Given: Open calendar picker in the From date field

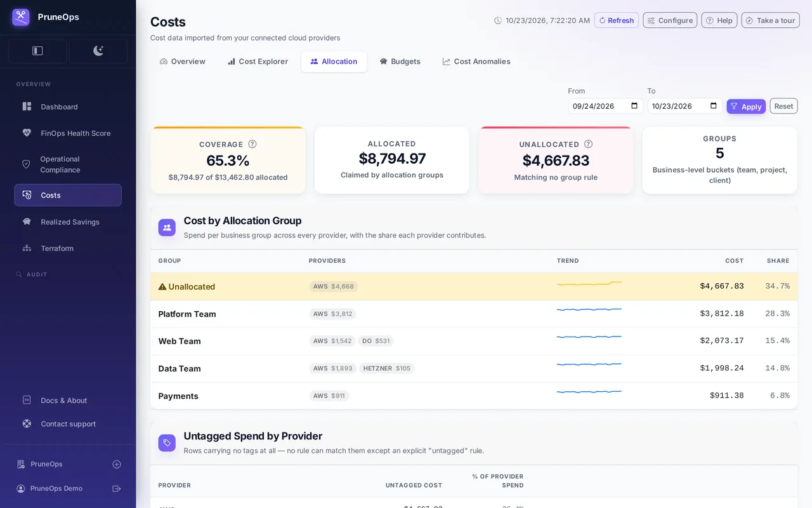Looking at the screenshot, I should [x=634, y=106].
